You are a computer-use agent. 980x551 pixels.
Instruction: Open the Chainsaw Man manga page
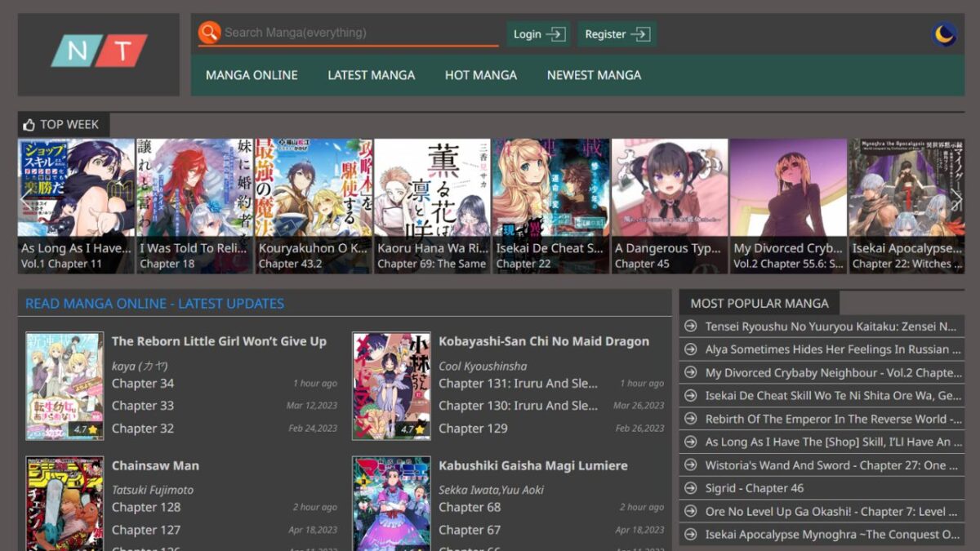155,465
